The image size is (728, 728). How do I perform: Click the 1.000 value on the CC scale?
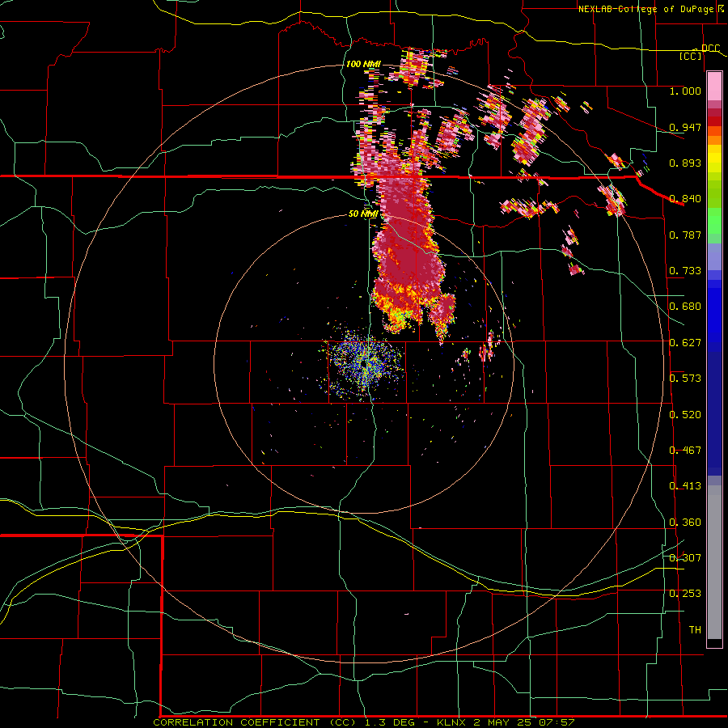(x=685, y=91)
